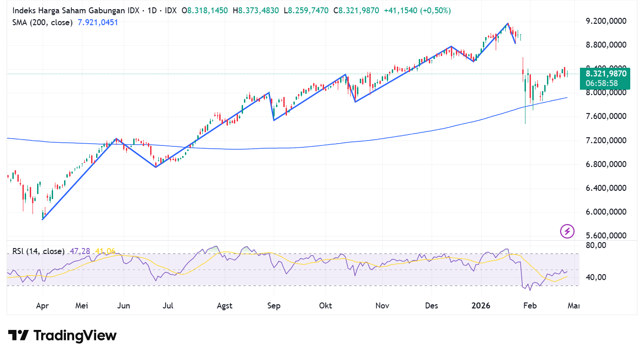
Task: Click the TradingView logo icon
Action: coord(18,335)
